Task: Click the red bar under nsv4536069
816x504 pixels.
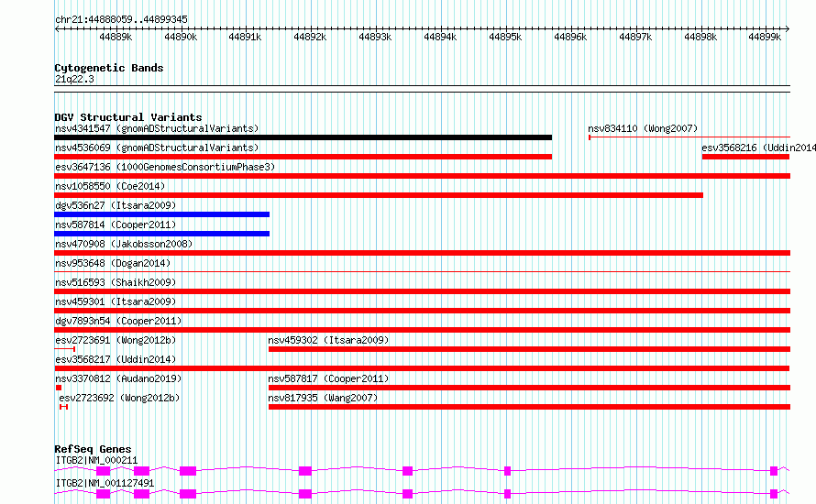Action: [303, 157]
